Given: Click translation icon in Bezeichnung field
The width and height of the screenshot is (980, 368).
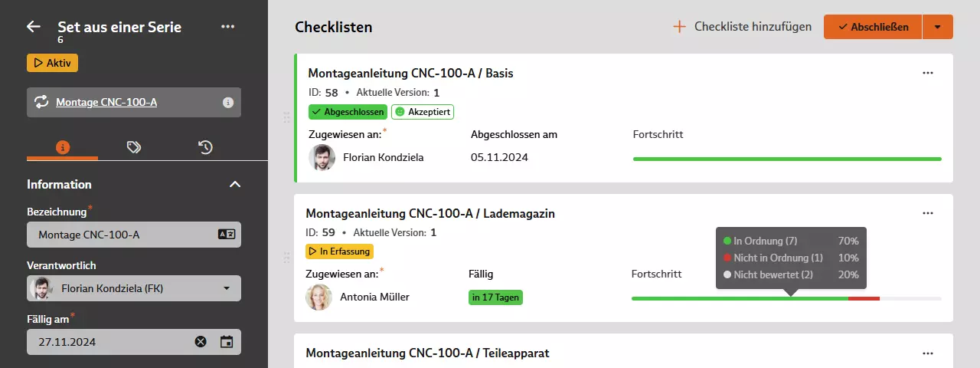Looking at the screenshot, I should pos(227,235).
